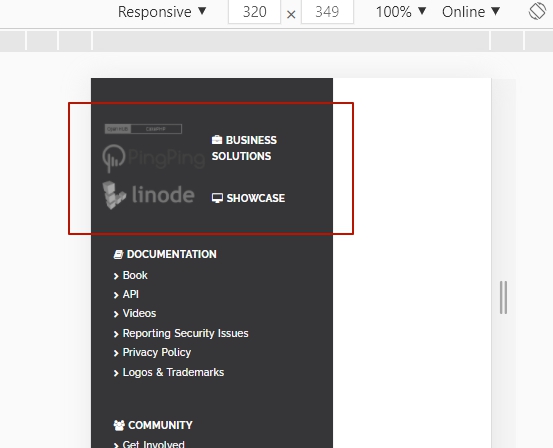
Task: Click the book icon next to Documentation
Action: pyautogui.click(x=118, y=254)
